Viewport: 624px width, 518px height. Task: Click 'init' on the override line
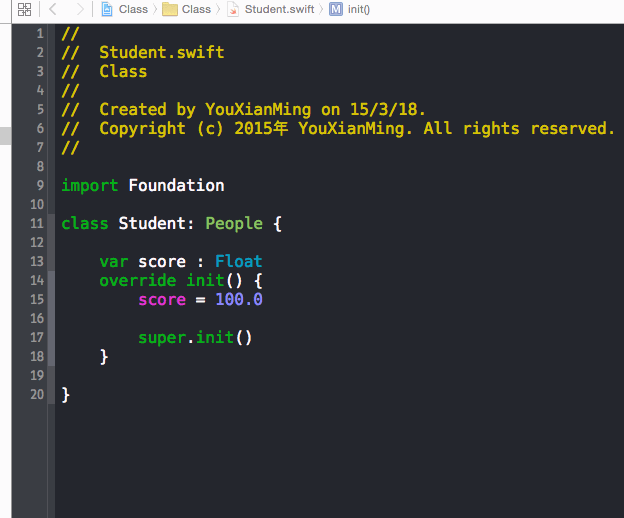205,280
